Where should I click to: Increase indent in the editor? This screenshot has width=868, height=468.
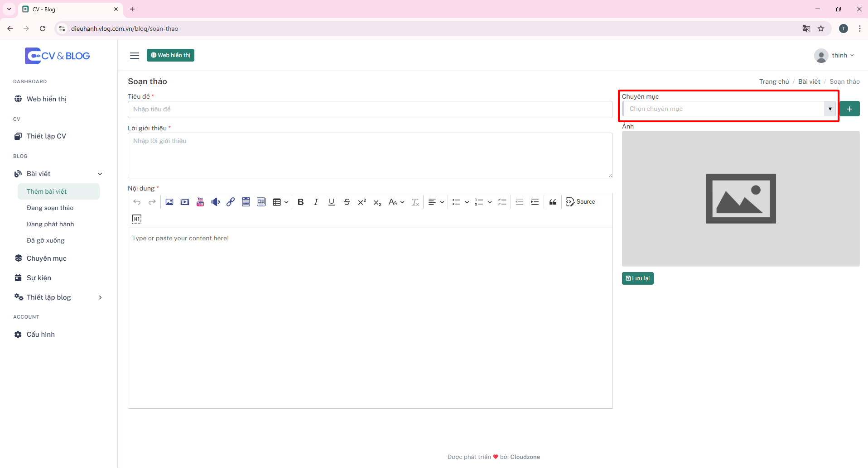coord(535,202)
